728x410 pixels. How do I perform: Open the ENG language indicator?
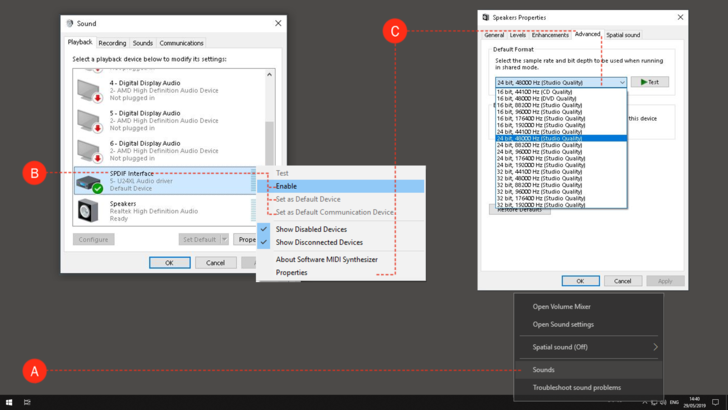(674, 402)
